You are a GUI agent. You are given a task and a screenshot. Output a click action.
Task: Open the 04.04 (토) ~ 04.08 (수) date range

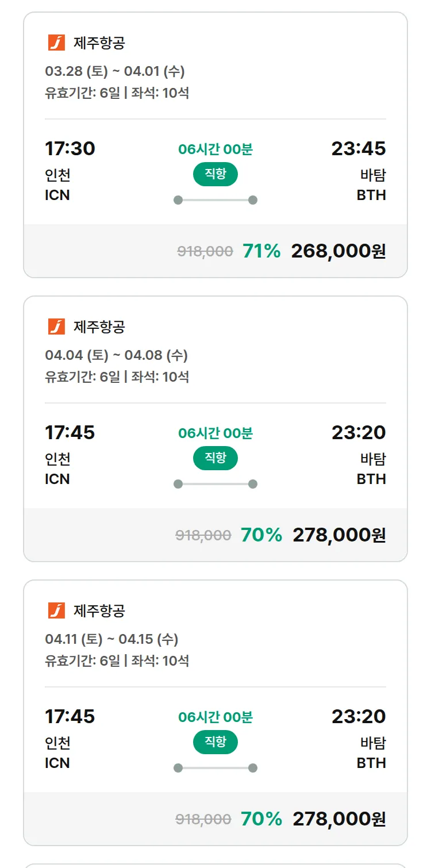[x=116, y=356]
